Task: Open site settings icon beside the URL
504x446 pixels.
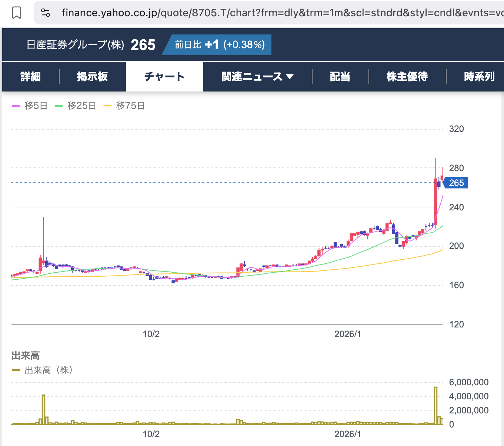Action: click(46, 13)
